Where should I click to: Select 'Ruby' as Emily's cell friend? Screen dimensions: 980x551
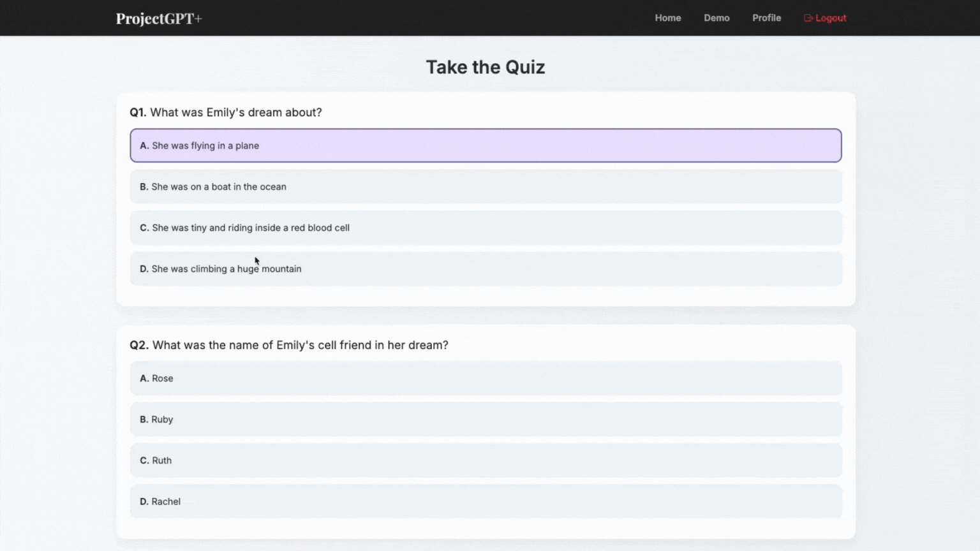tap(485, 419)
